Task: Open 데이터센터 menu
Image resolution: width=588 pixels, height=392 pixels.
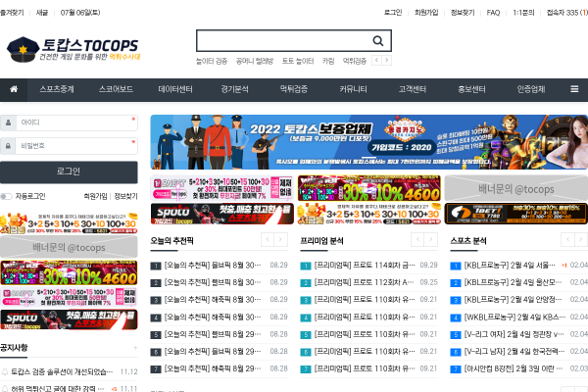Action: tap(175, 89)
